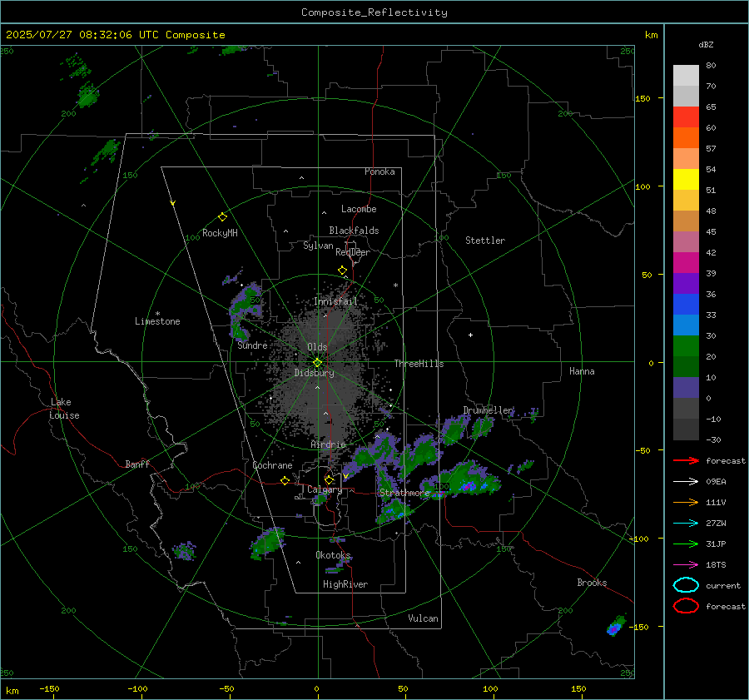Click the Olds label
The height and width of the screenshot is (700, 749).
tap(317, 347)
